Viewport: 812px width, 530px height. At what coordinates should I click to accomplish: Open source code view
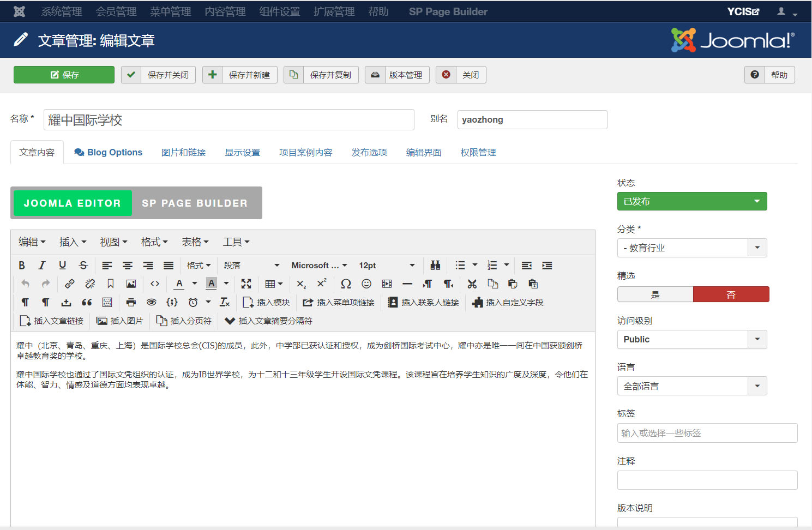click(x=155, y=284)
